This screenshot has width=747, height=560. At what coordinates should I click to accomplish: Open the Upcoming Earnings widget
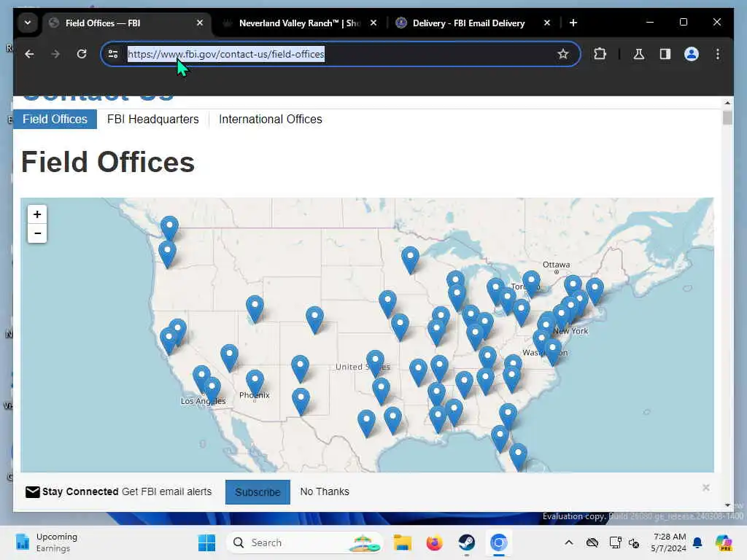coord(47,542)
